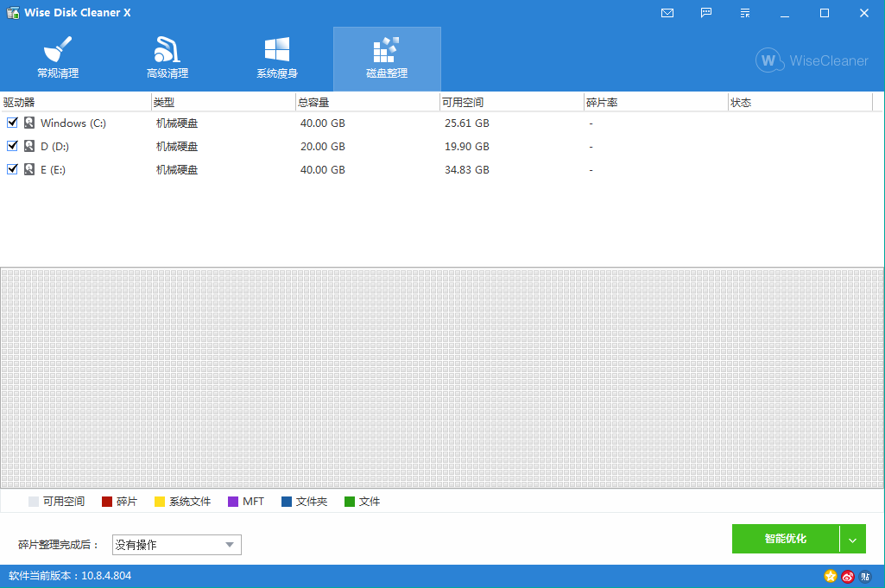Open the feedback chat bubble icon

pyautogui.click(x=707, y=13)
